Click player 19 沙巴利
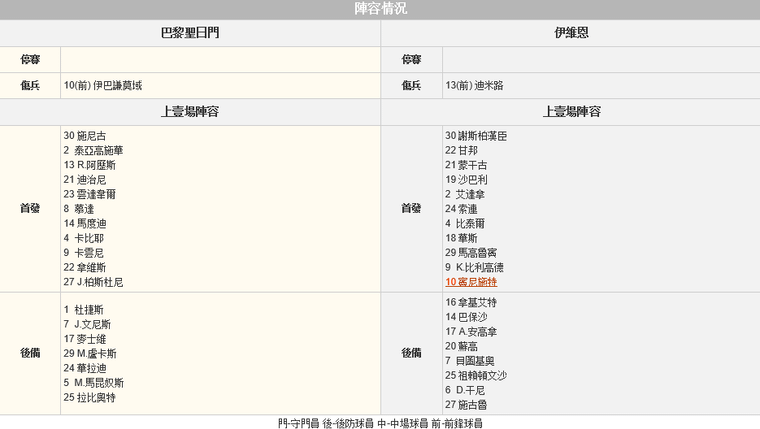Viewport: 760px width, 429px height. tap(466, 179)
